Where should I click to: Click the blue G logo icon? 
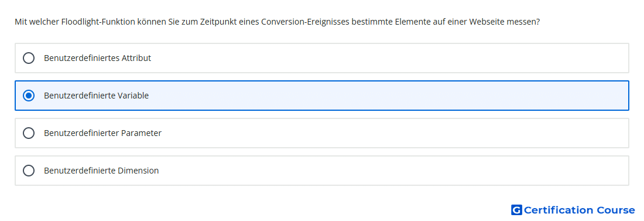pyautogui.click(x=516, y=210)
